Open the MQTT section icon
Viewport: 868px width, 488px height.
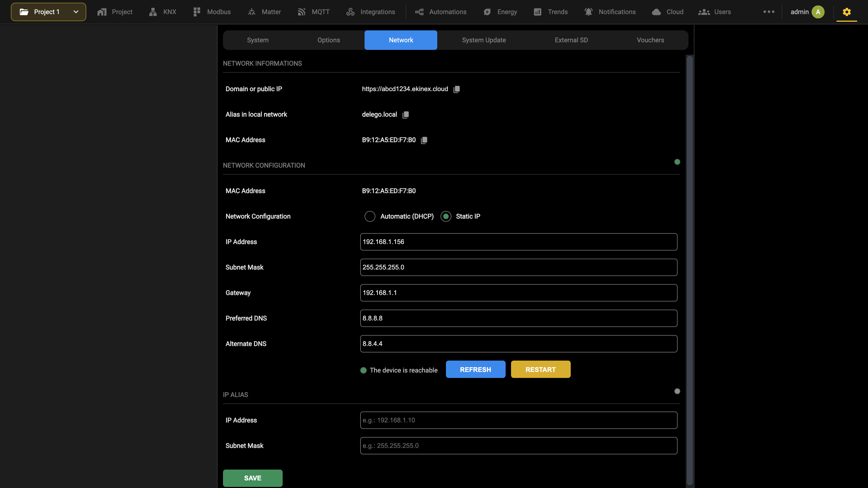point(302,12)
